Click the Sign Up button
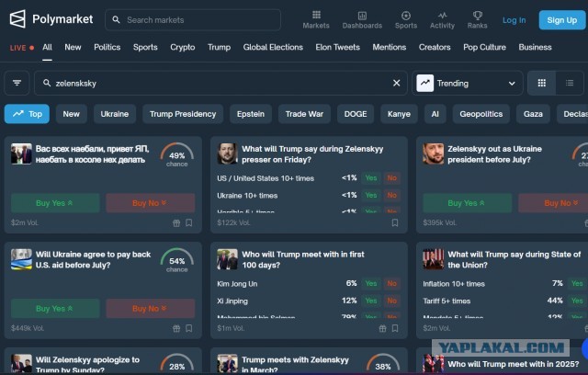The height and width of the screenshot is (375, 588). point(561,20)
